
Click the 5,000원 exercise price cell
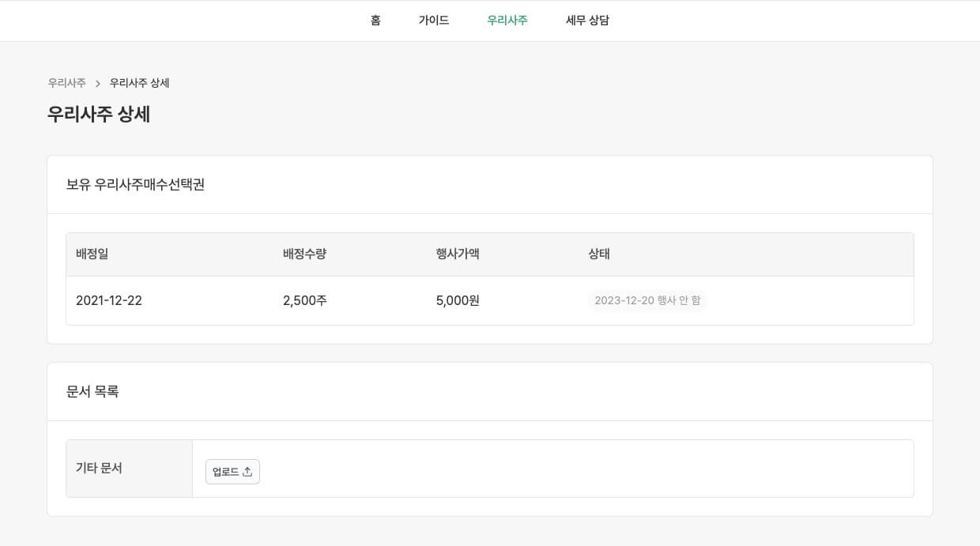458,300
